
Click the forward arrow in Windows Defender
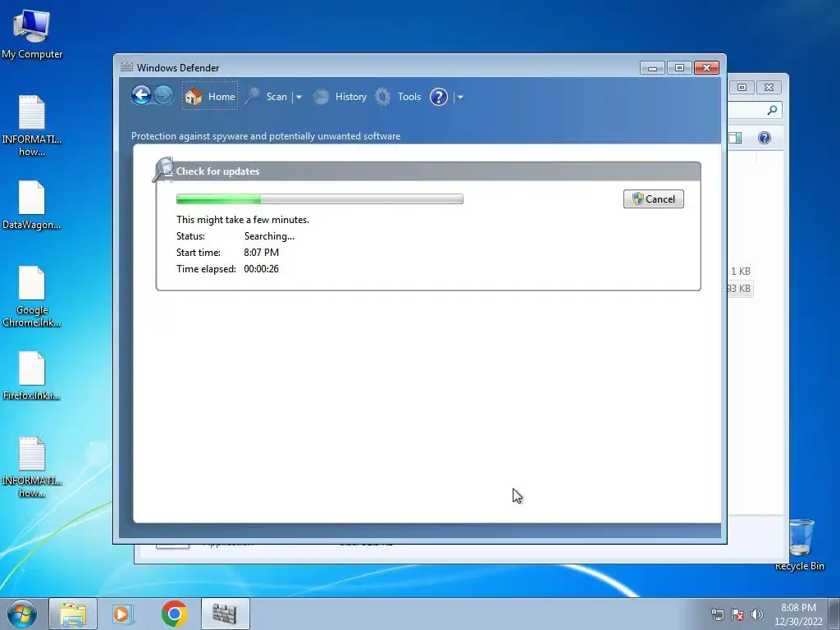click(x=163, y=96)
